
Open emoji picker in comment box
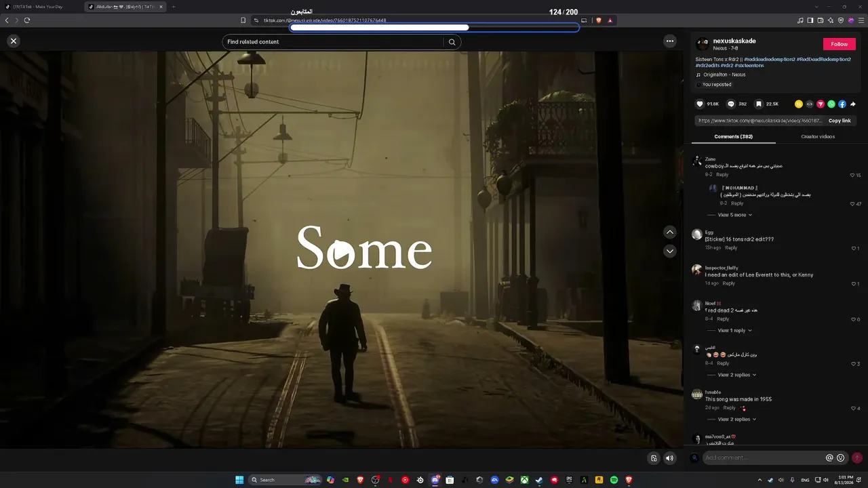pos(841,458)
